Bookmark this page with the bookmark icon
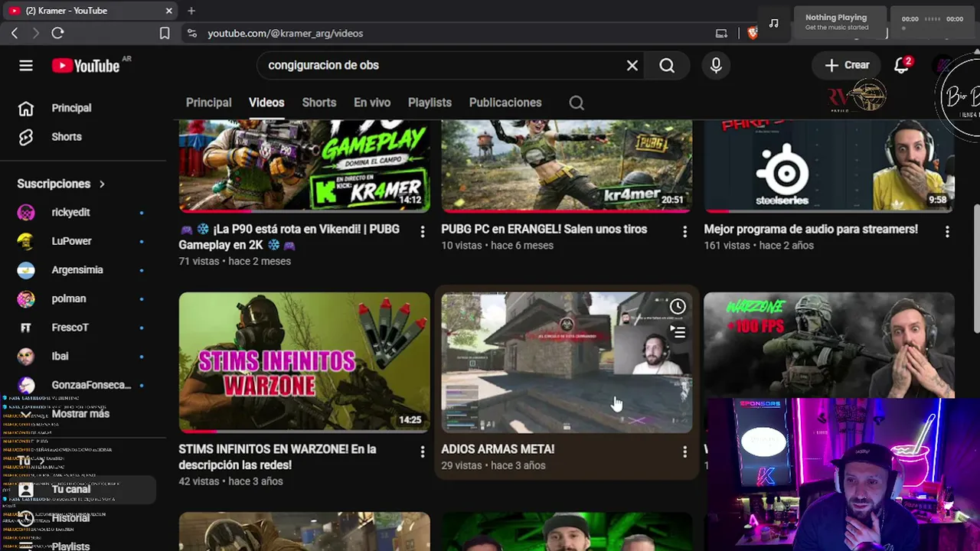The width and height of the screenshot is (980, 551). pyautogui.click(x=165, y=33)
